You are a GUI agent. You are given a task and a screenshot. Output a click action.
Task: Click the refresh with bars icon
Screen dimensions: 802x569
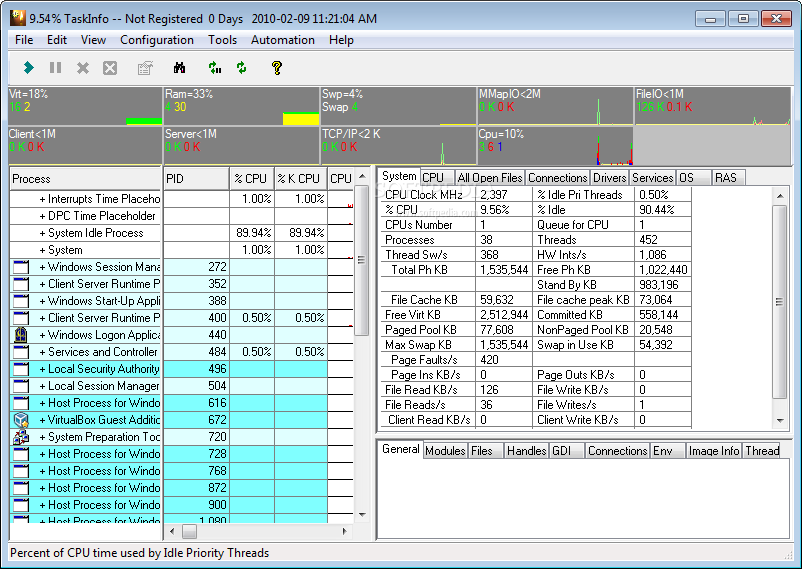215,68
